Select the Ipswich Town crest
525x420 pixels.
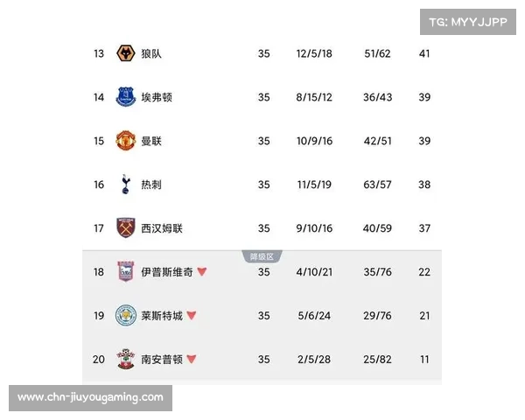click(x=125, y=271)
